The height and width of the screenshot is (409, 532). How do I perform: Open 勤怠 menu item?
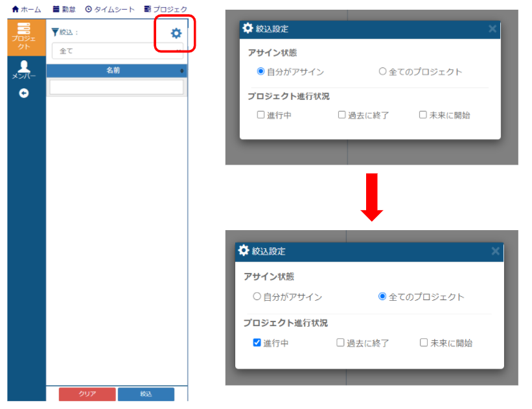click(x=64, y=10)
